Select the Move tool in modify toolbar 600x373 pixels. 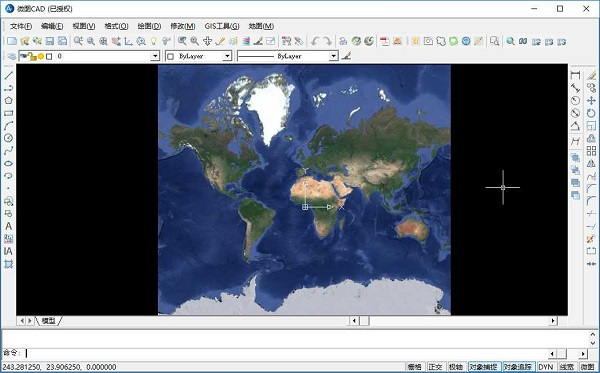[591, 101]
